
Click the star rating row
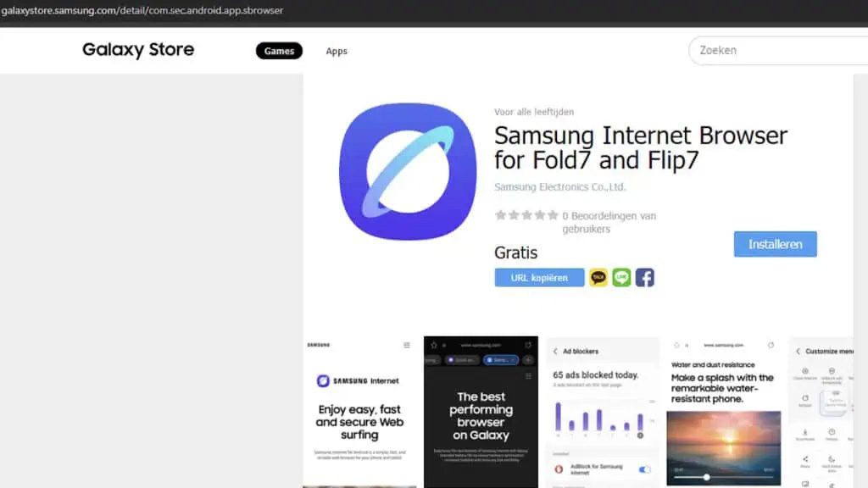pos(526,215)
